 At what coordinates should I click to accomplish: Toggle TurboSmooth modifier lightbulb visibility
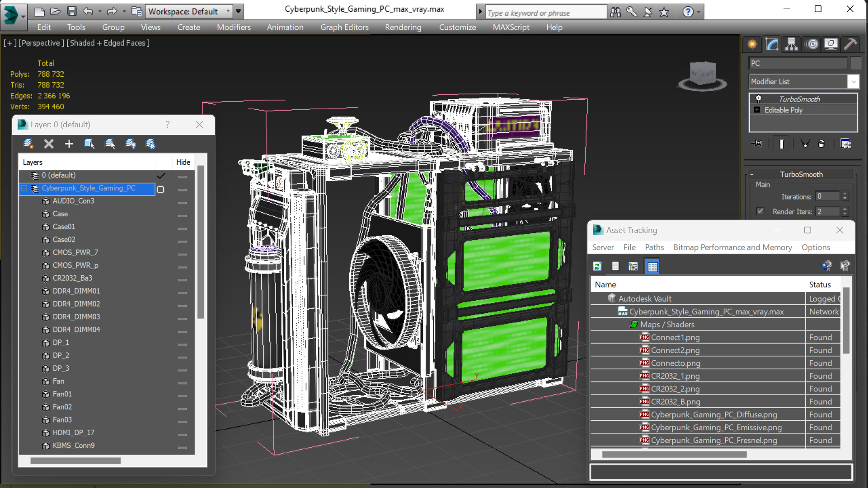click(x=759, y=99)
